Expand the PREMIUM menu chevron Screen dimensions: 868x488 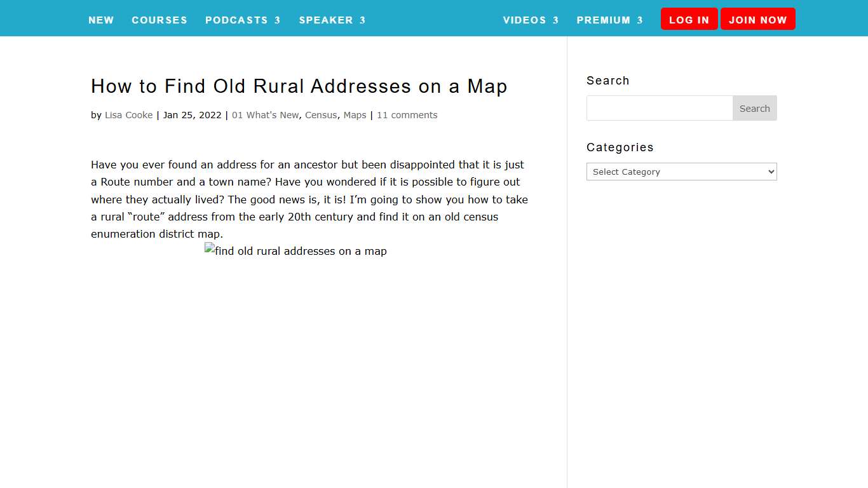pyautogui.click(x=639, y=20)
